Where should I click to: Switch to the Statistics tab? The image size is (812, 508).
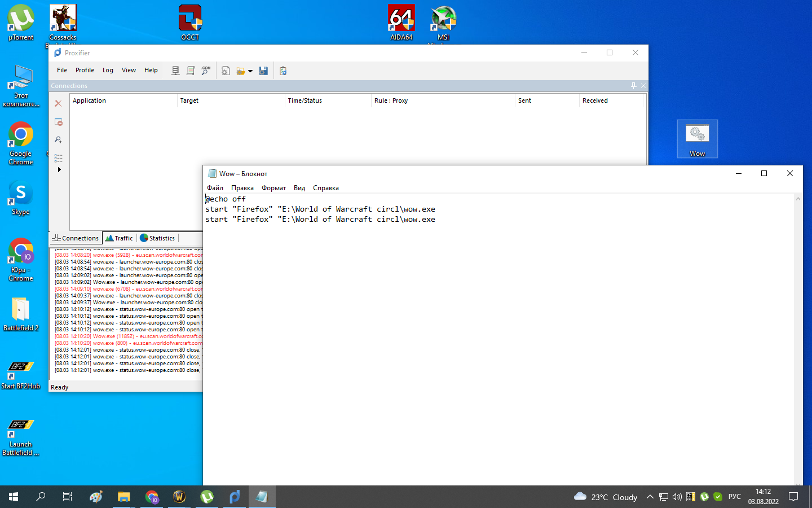[157, 238]
